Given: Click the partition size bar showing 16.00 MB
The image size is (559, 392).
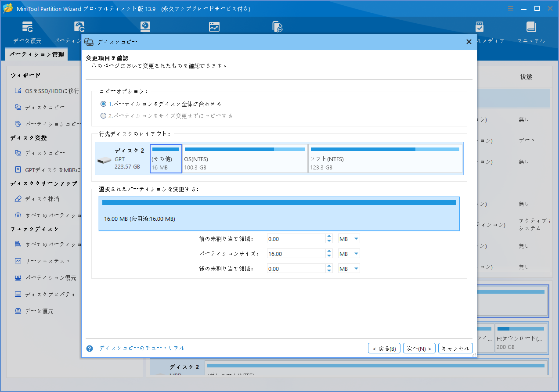Looking at the screenshot, I should [x=279, y=214].
